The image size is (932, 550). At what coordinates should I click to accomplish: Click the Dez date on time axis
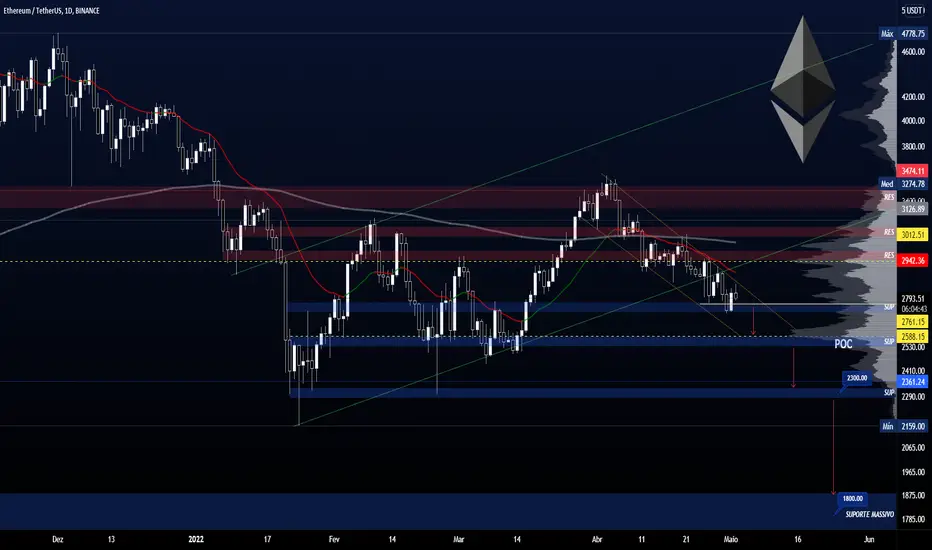[58, 539]
